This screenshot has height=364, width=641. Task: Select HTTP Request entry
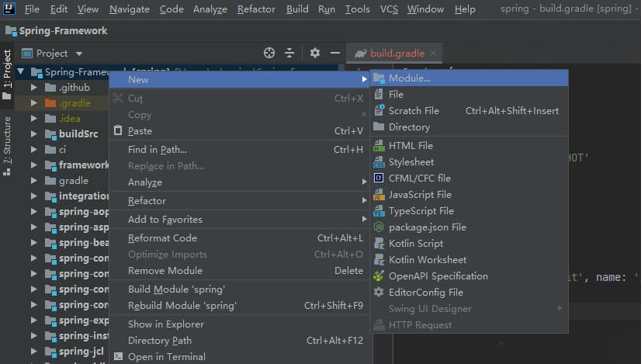[469, 325]
